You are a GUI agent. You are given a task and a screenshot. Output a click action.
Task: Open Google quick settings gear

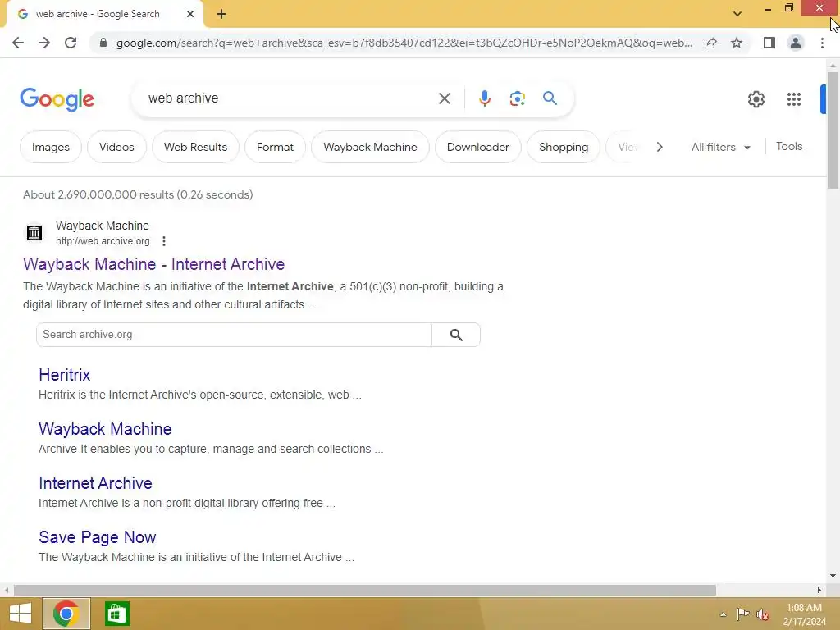pyautogui.click(x=756, y=99)
